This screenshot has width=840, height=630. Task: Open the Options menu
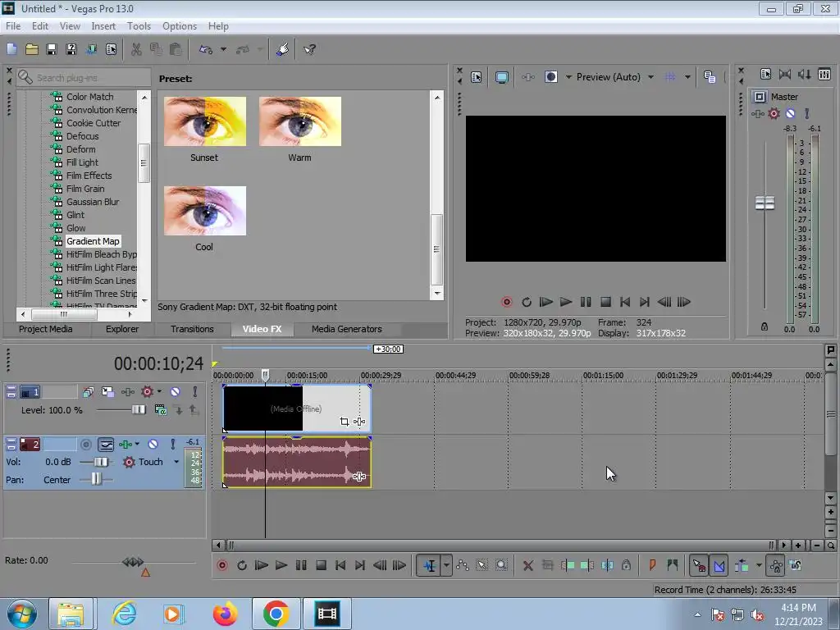(180, 26)
